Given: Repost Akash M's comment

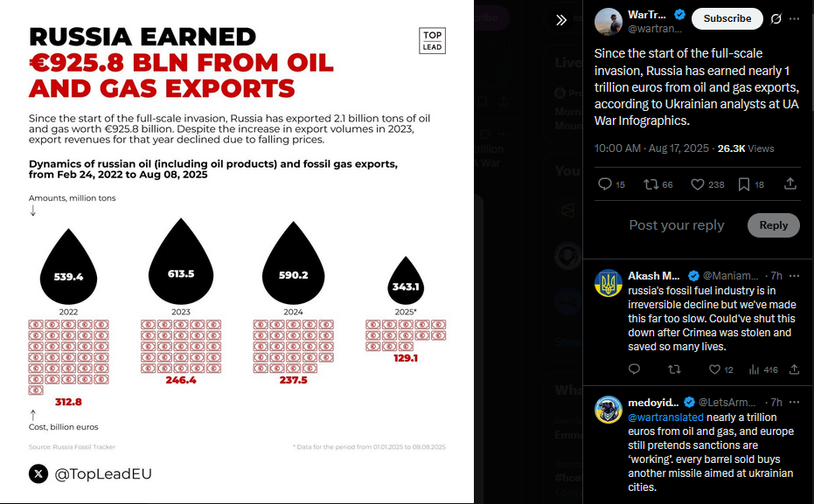Looking at the screenshot, I should click(674, 369).
